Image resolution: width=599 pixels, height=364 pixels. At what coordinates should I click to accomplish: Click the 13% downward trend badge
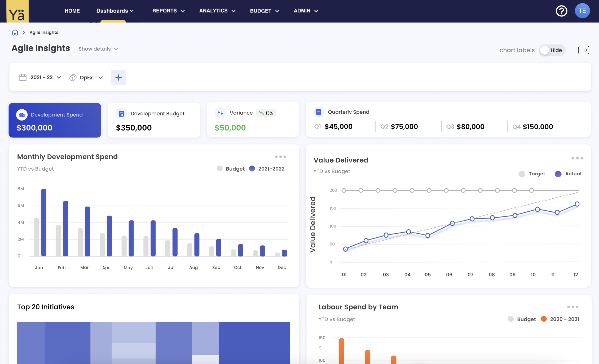(266, 113)
